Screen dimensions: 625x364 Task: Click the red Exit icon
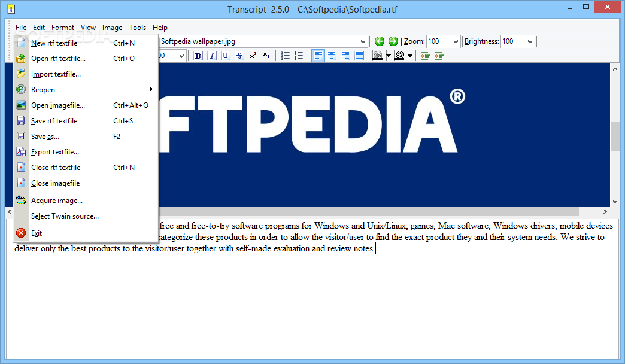(21, 233)
